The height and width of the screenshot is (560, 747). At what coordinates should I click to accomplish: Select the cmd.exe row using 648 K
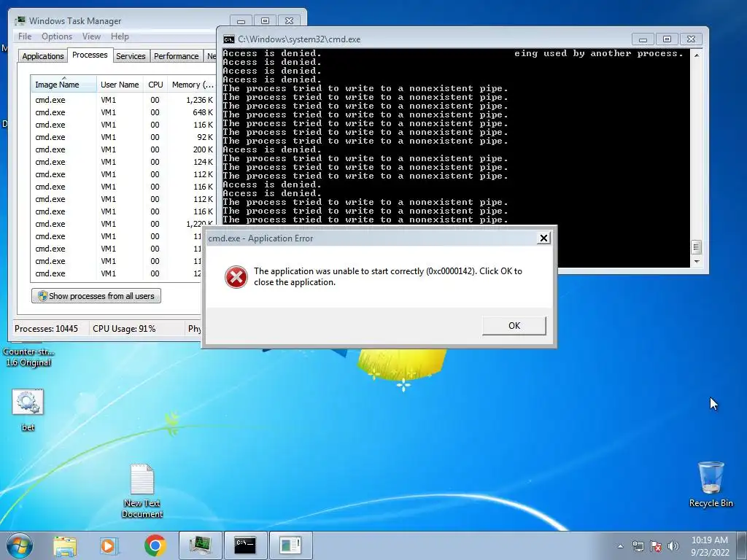pos(123,112)
